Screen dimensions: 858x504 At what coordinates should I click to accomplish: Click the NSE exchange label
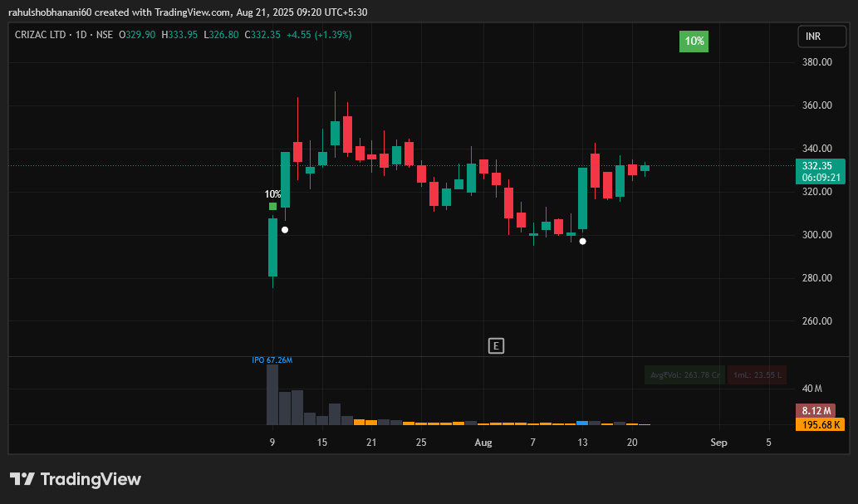click(x=105, y=35)
